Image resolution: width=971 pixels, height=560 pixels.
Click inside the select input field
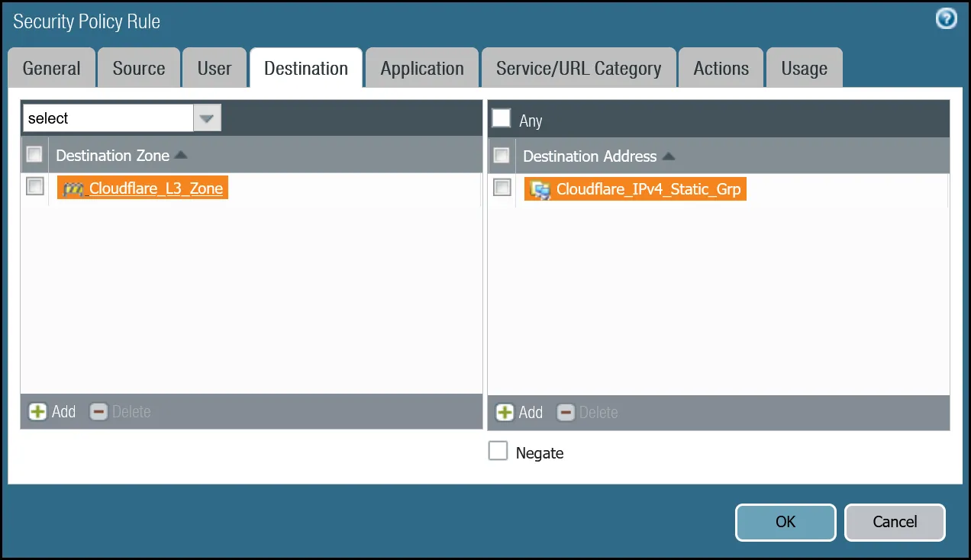point(107,117)
